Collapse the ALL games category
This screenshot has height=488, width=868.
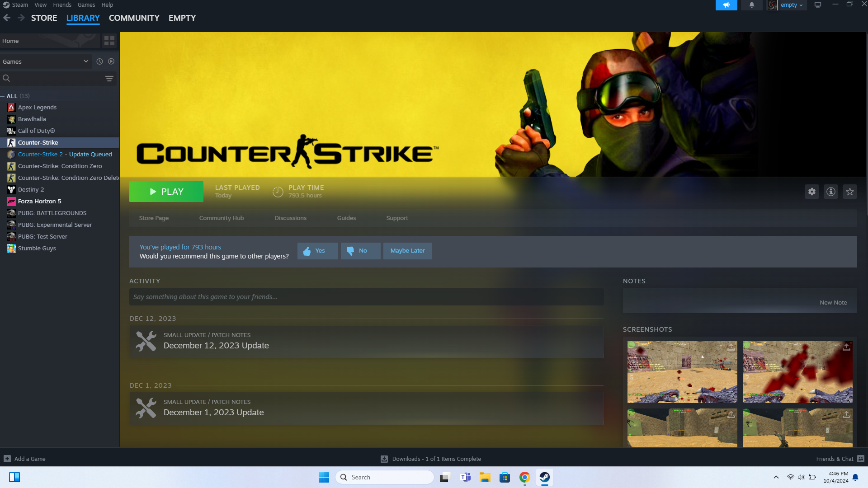tap(3, 96)
